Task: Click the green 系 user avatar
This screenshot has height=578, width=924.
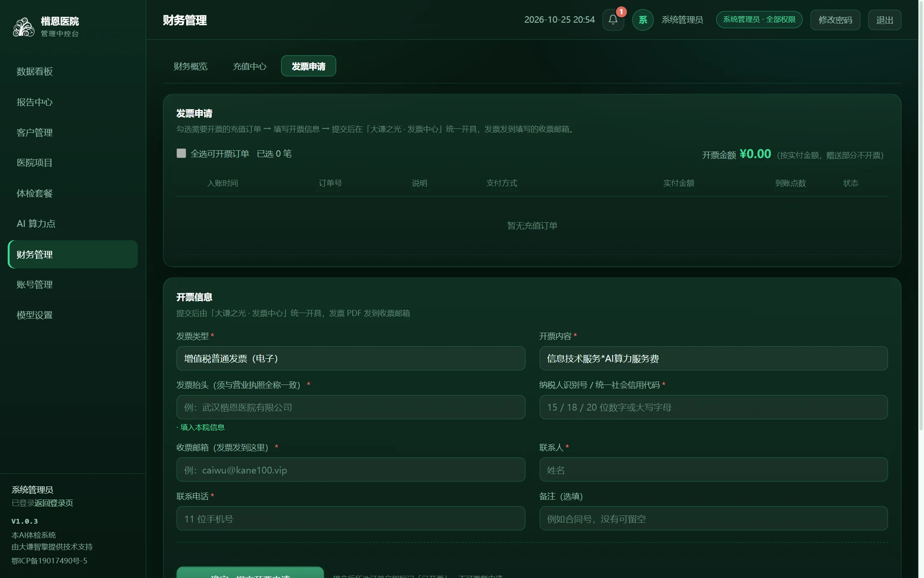Action: (x=643, y=20)
